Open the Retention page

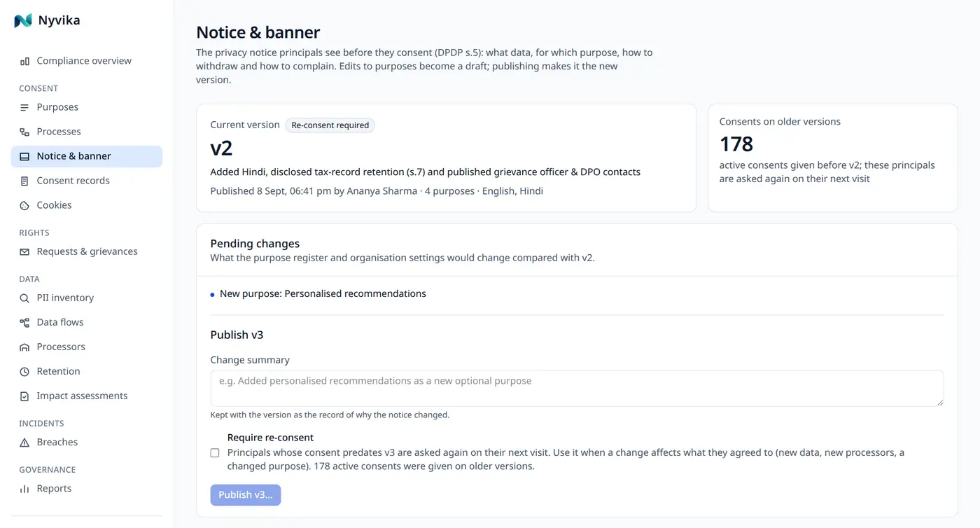87,371
